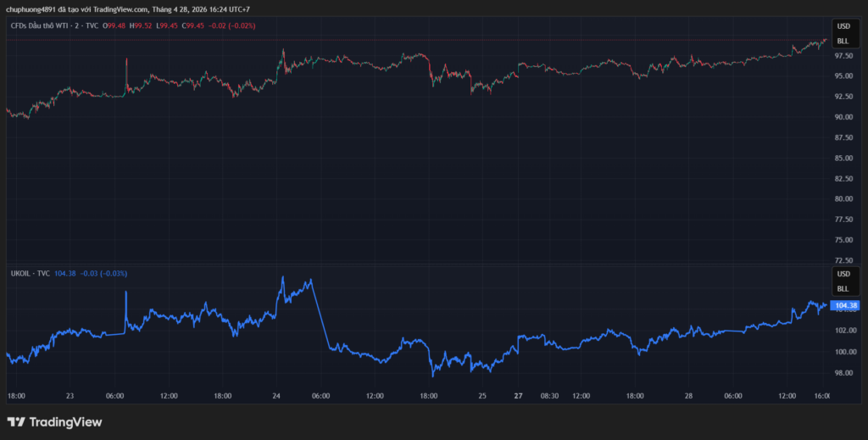Click the UKOIL · TVC legend title
Viewport: 868px width, 440px height.
(x=31, y=273)
